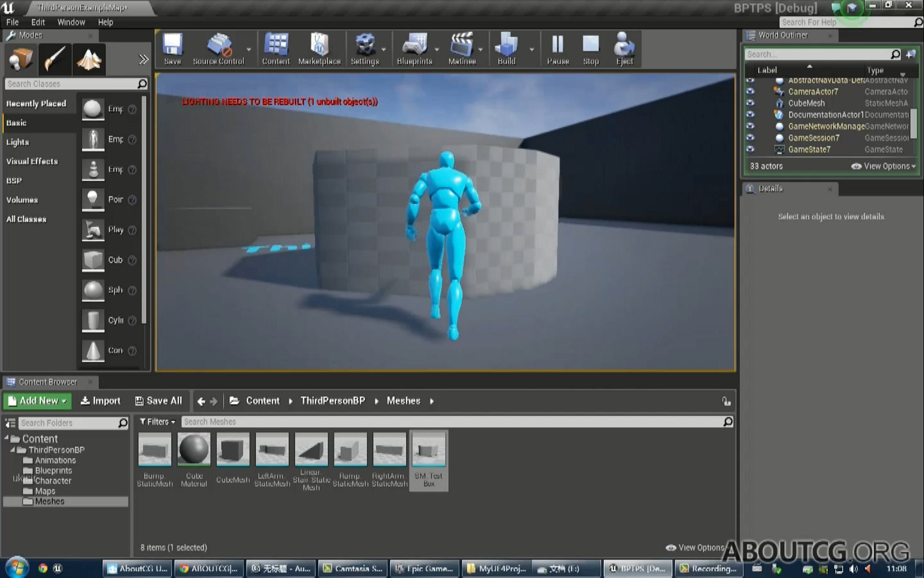Open Source Control dropdown arrow
This screenshot has width=924, height=578.
coord(249,49)
